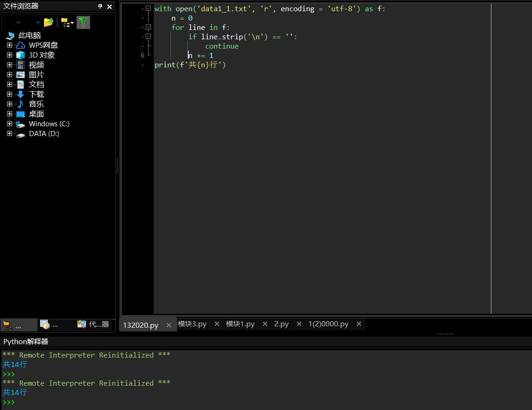This screenshot has width=532, height=410.
Task: Switch to the 代...器 panel tab
Action: pyautogui.click(x=93, y=325)
